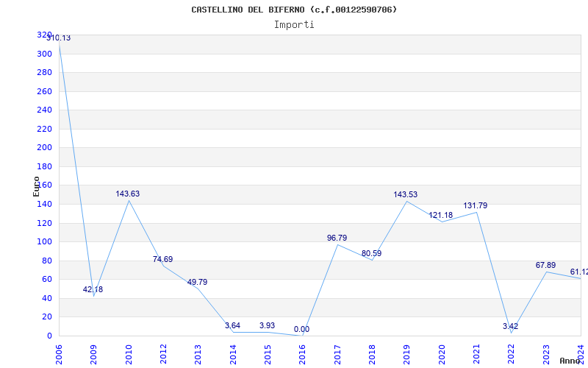Image resolution: width=588 pixels, height=368 pixels.
Task: Click the 2013 x-axis label
Action: coord(198,355)
